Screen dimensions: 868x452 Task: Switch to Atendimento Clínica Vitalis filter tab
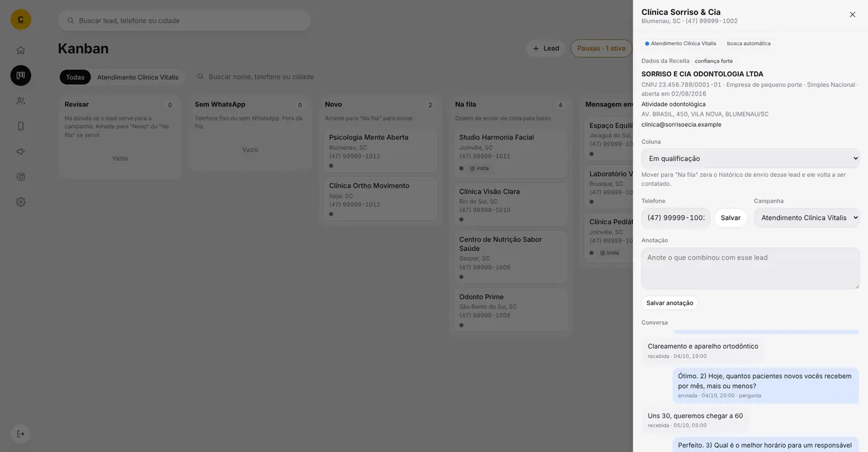click(x=138, y=77)
